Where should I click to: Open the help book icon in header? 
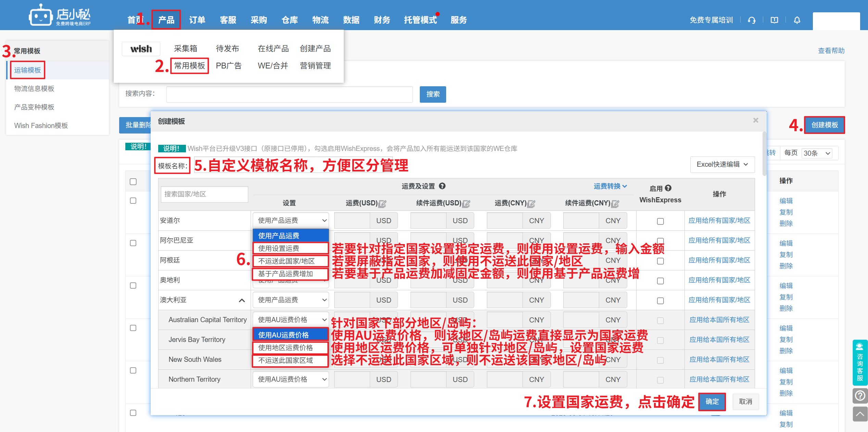[x=774, y=20]
